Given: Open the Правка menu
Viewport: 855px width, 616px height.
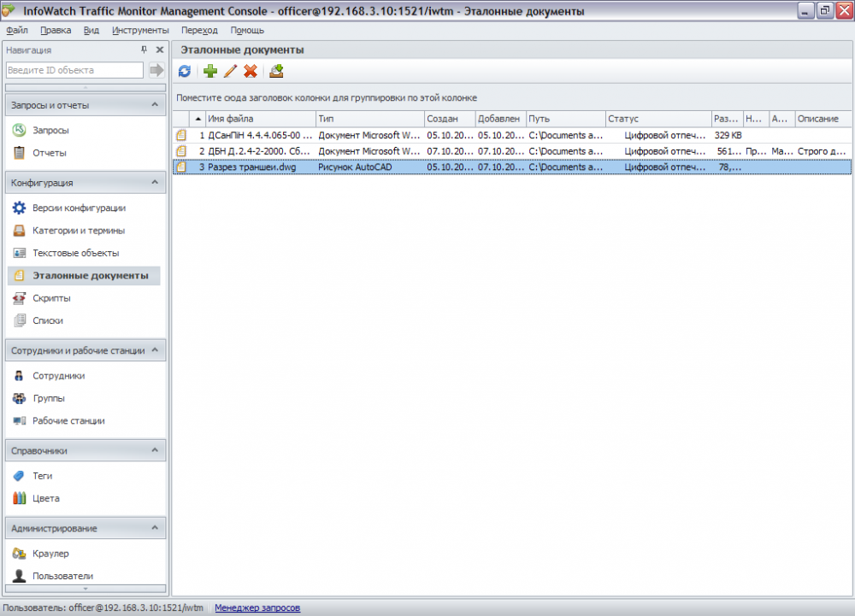Looking at the screenshot, I should pyautogui.click(x=56, y=31).
